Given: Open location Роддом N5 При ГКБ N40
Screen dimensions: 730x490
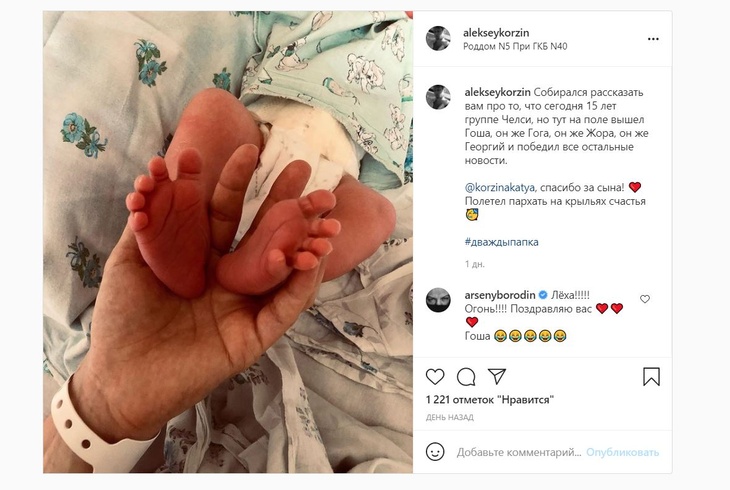Looking at the screenshot, I should pyautogui.click(x=515, y=46).
